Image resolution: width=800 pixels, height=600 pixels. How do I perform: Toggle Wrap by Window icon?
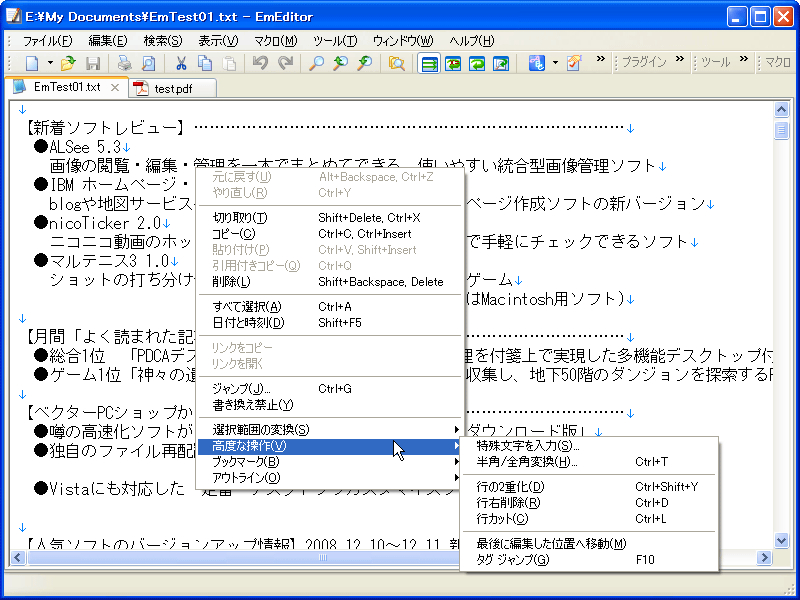point(477,63)
